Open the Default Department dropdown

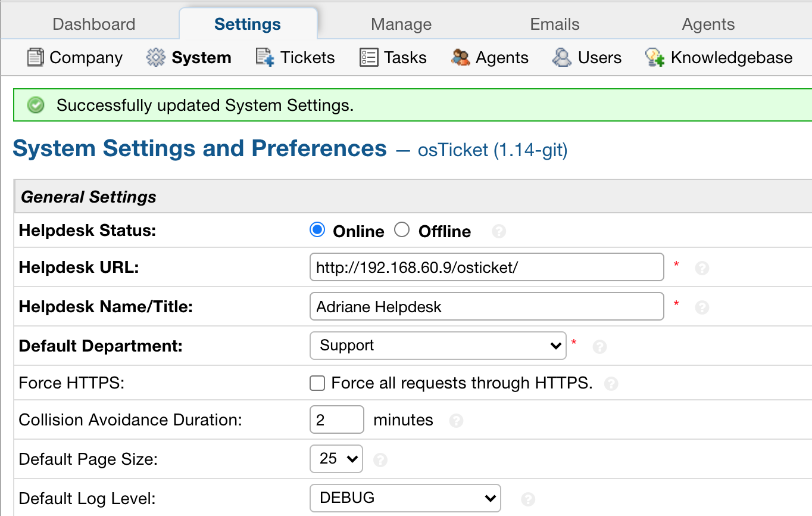tap(438, 346)
